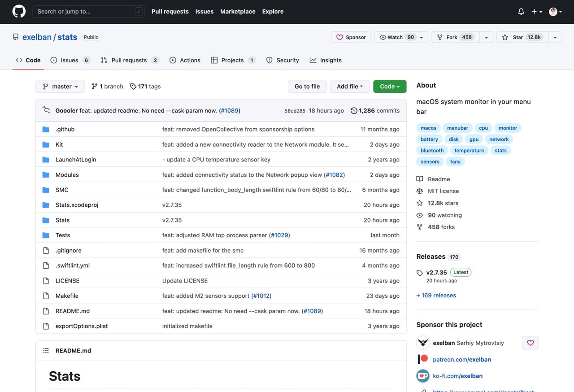
Task: Click the .gitignore file icon
Action: coord(46,250)
